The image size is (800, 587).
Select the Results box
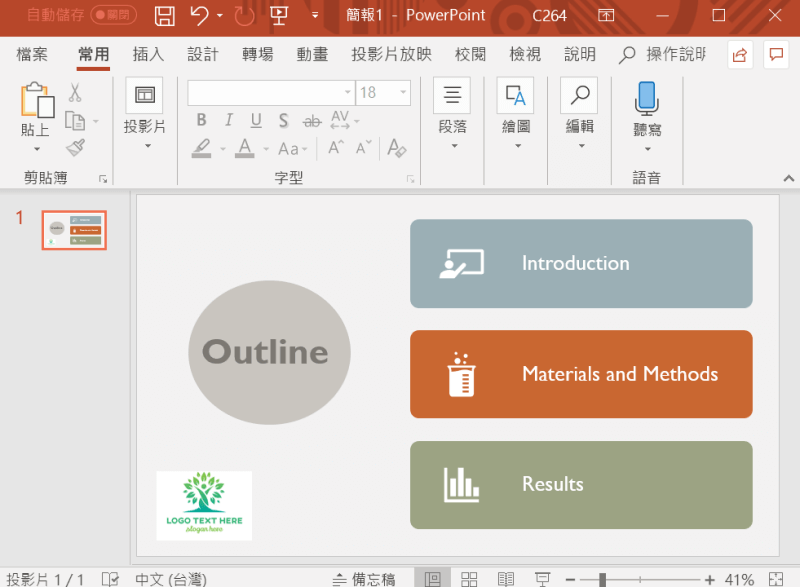point(581,484)
